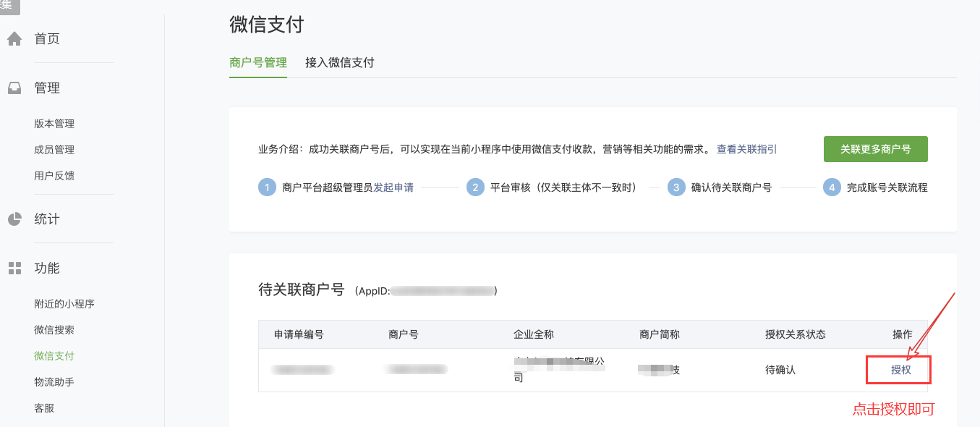Select 功能 section heading
The image size is (980, 427).
coord(47,269)
